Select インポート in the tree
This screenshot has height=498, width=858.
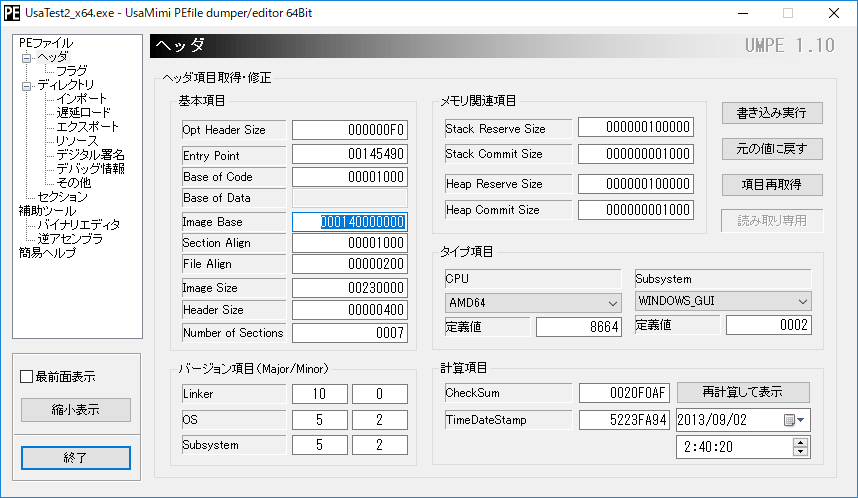(82, 99)
